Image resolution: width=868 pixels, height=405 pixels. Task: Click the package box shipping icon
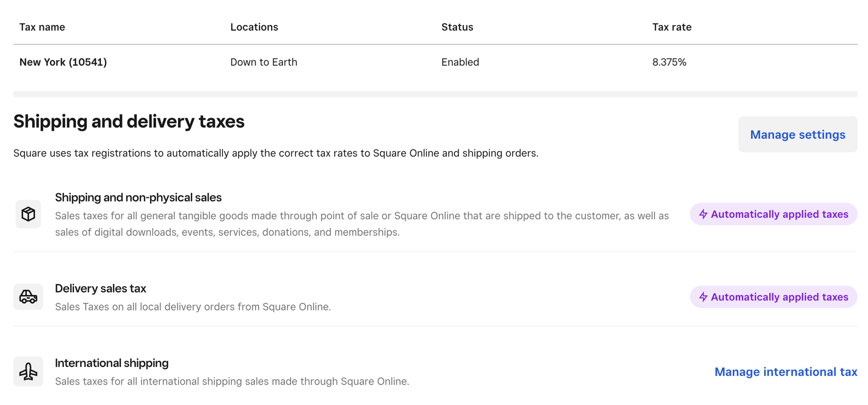(28, 214)
